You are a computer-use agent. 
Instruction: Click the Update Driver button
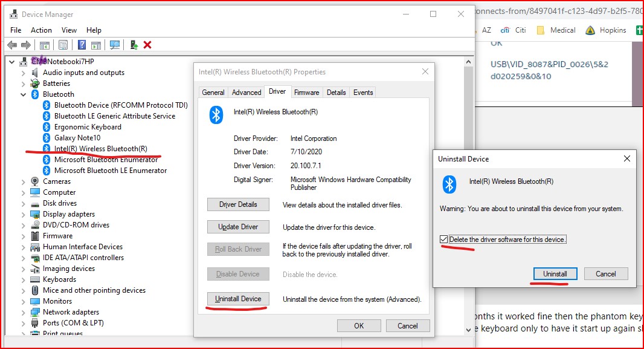click(x=238, y=227)
